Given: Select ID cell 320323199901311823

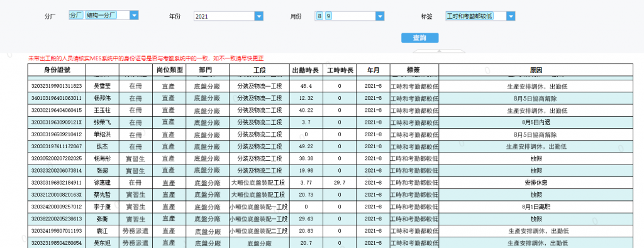Looking at the screenshot, I should click(57, 87).
